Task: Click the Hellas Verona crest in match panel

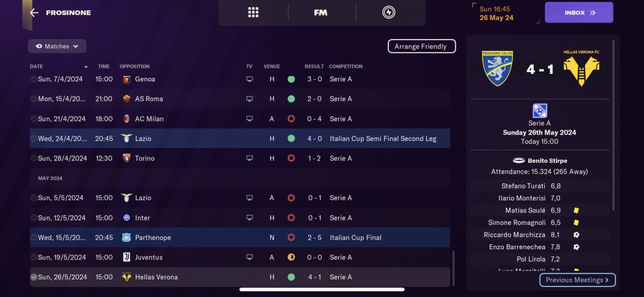Action: pos(581,70)
